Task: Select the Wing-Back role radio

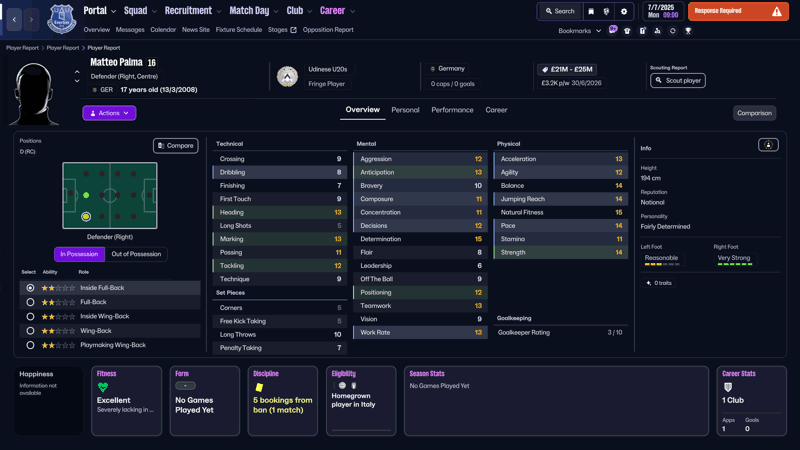Action: click(30, 331)
